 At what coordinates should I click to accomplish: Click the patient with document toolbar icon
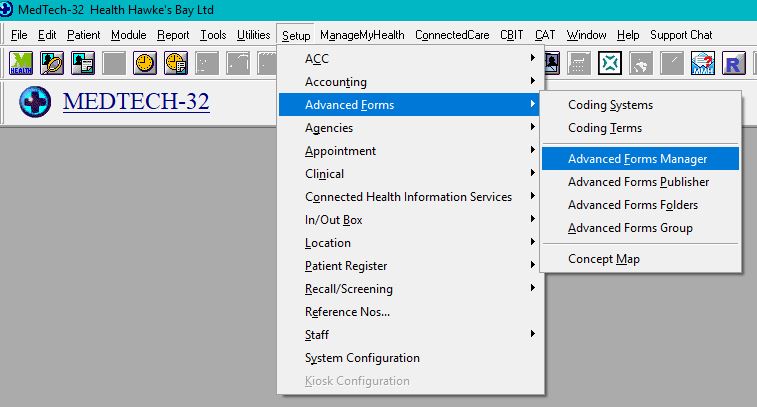83,63
